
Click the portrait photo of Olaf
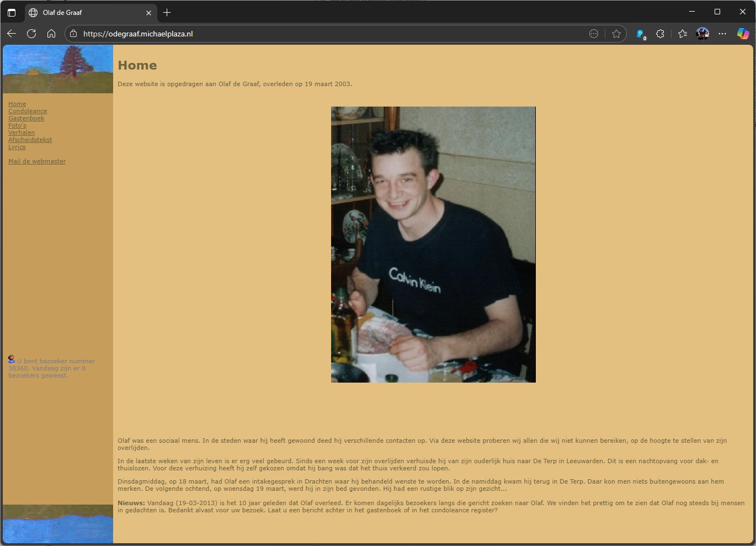433,244
